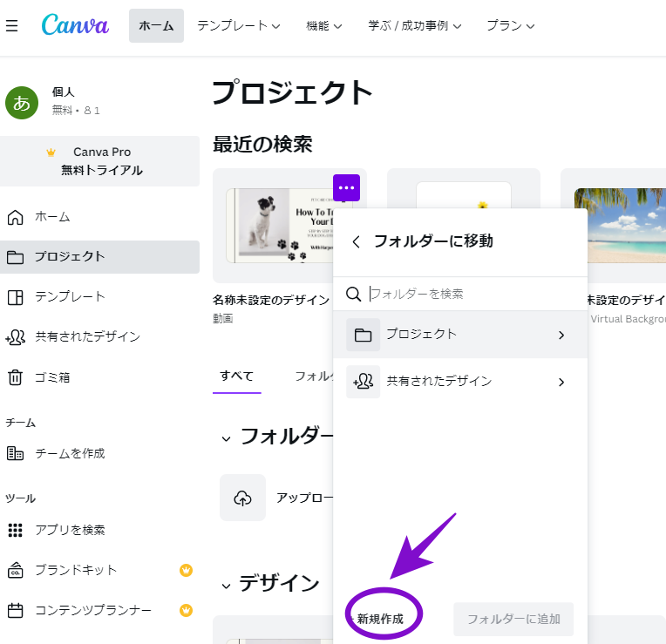
Task: Click the フォルダーを検索 search field
Action: (460, 294)
